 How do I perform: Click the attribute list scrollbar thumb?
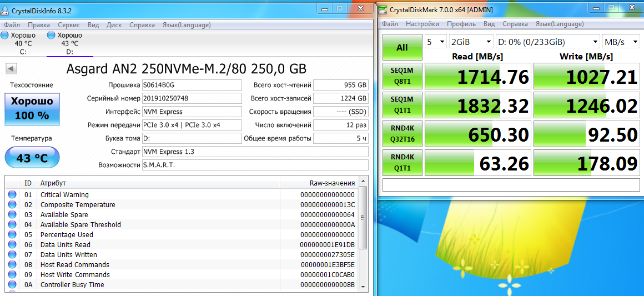[x=363, y=217]
